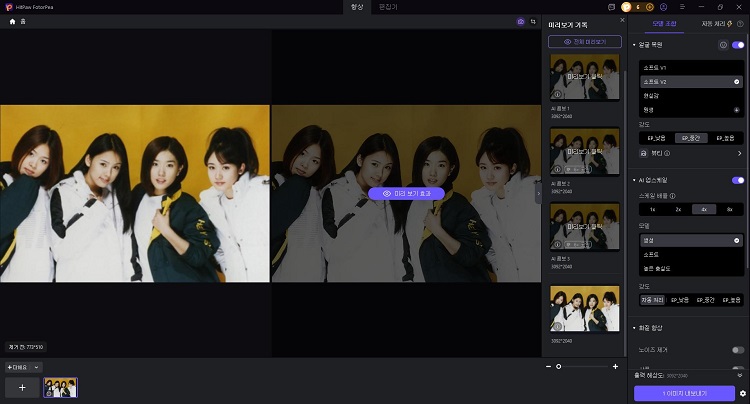
Task: Enable the noise removal (노이즈 제거) switch
Action: (x=738, y=350)
